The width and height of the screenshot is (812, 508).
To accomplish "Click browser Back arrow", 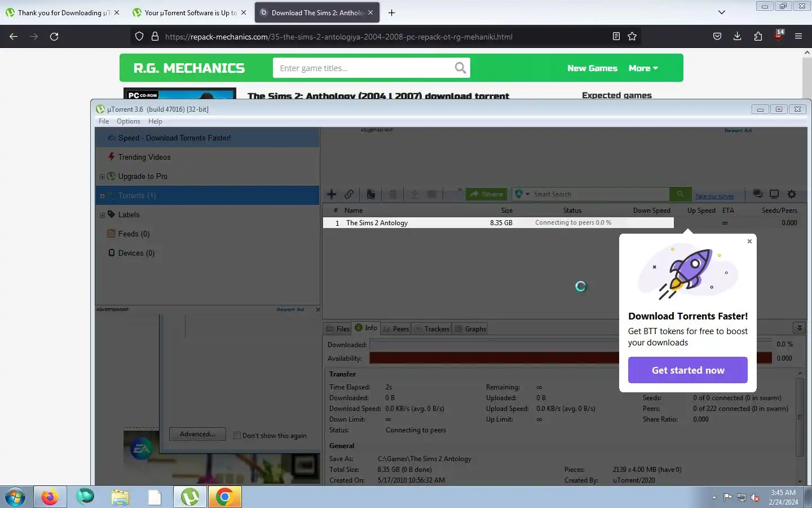I will coord(14,37).
